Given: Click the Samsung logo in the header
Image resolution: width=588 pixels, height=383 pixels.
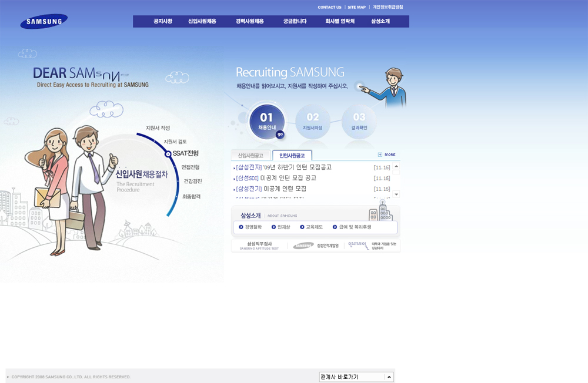Looking at the screenshot, I should pos(44,22).
